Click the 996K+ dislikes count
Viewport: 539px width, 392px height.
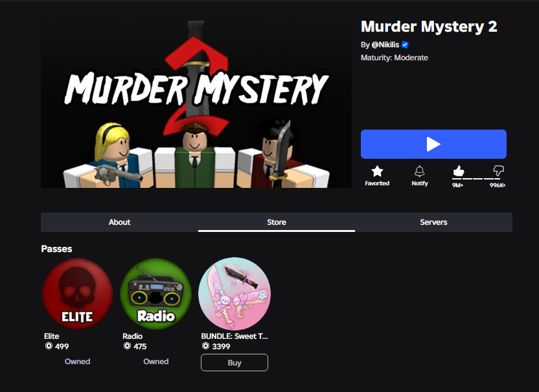pyautogui.click(x=498, y=185)
